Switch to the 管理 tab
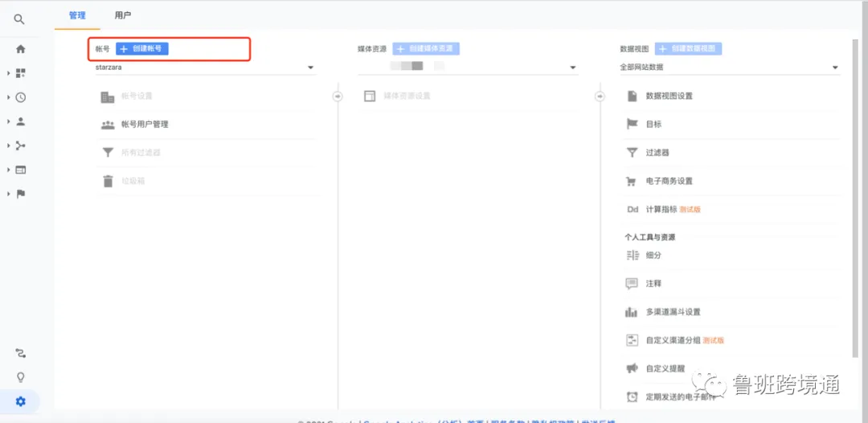The height and width of the screenshot is (423, 868). [x=77, y=15]
